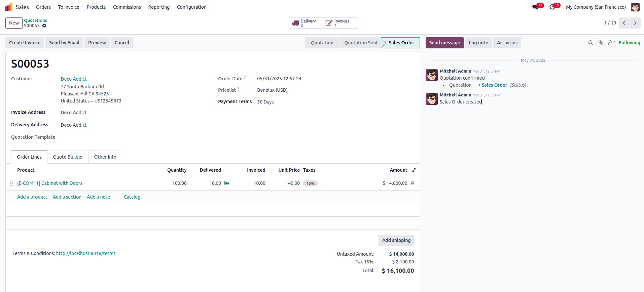Open the user avatar menu
This screenshot has height=292, width=644.
pos(635,7)
